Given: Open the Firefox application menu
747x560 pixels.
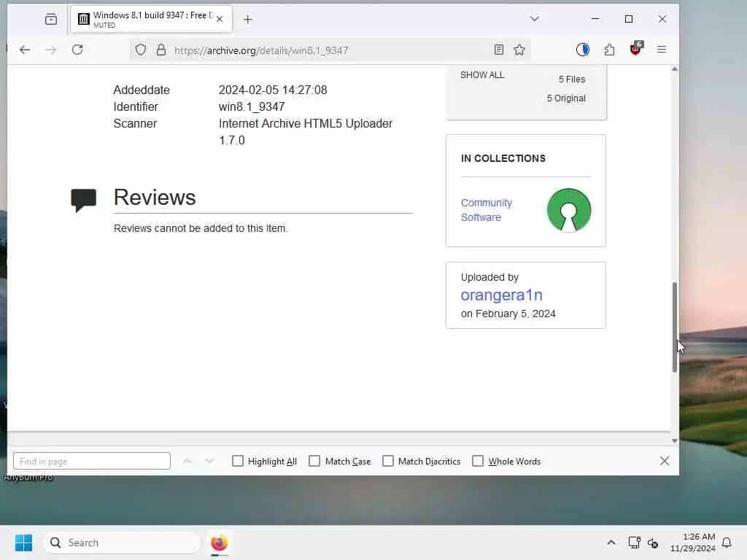Looking at the screenshot, I should pos(662,50).
